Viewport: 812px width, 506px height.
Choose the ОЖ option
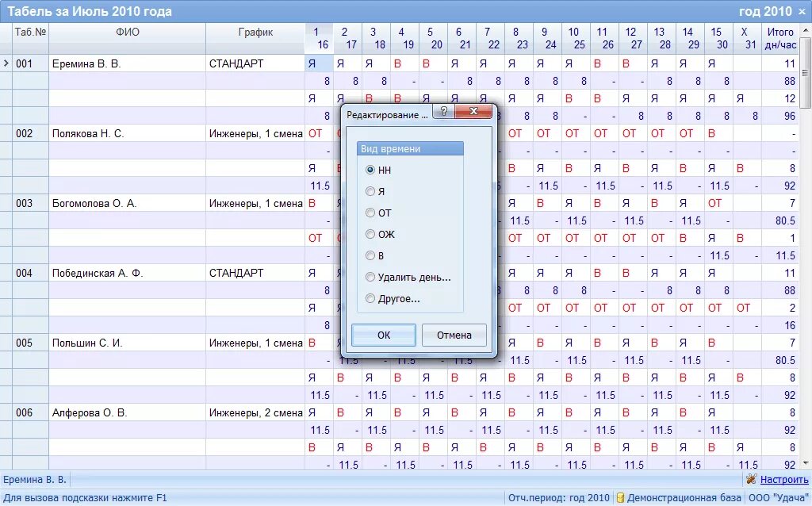click(x=370, y=234)
